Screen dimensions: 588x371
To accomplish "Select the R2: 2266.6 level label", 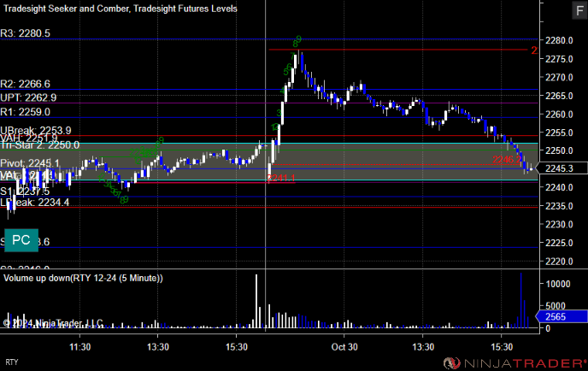I will click(25, 84).
